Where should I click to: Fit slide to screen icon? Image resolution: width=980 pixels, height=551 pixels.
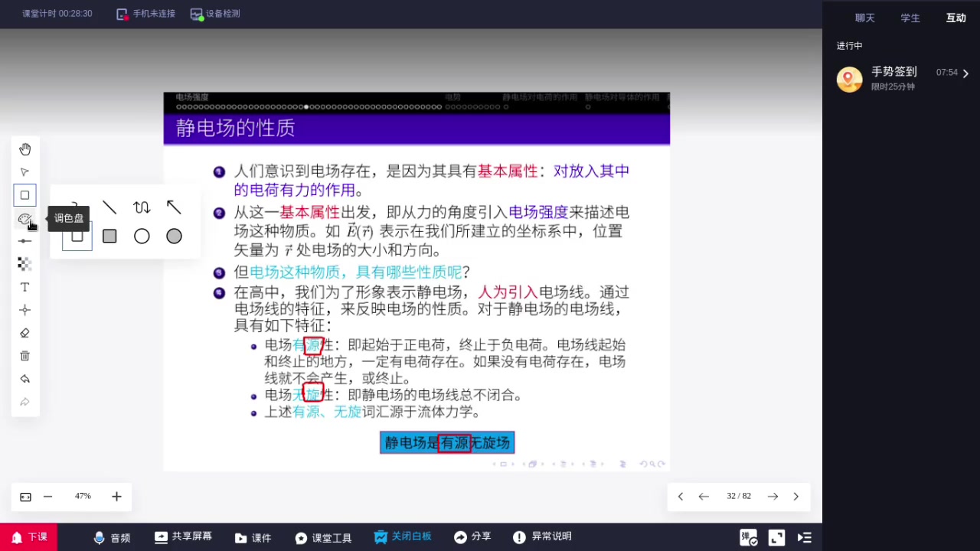(x=25, y=497)
